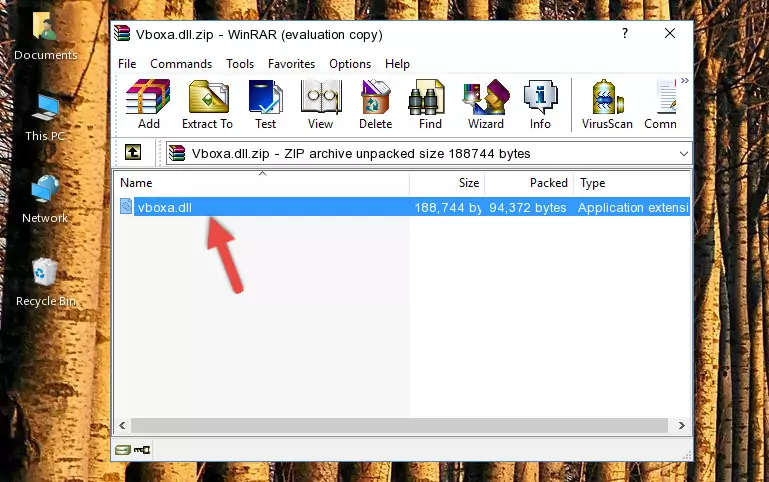
Task: Sort by Name column header
Action: click(x=262, y=183)
